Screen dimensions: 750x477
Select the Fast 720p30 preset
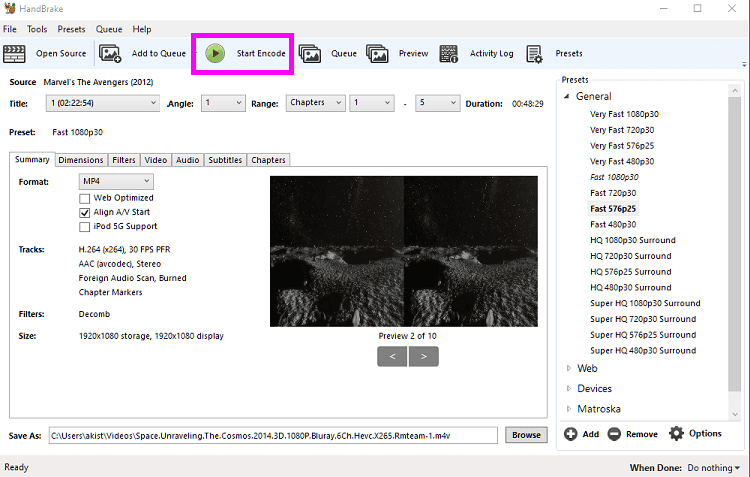(x=613, y=193)
